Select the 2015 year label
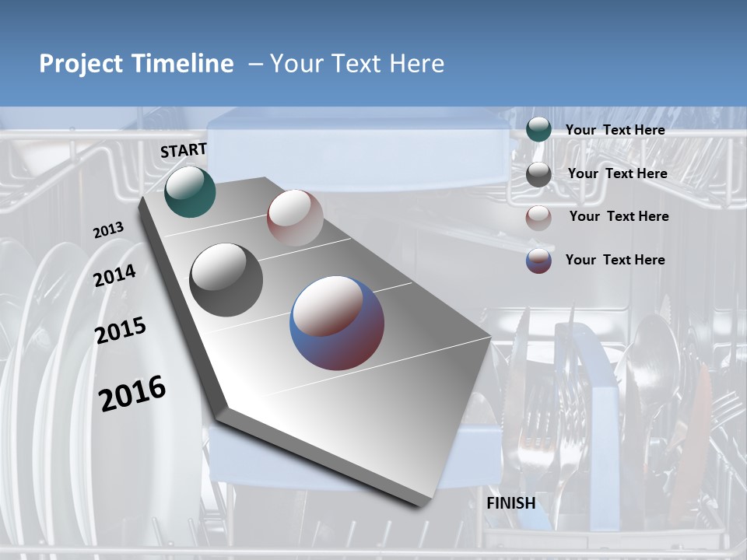The height and width of the screenshot is (560, 747). 121,330
